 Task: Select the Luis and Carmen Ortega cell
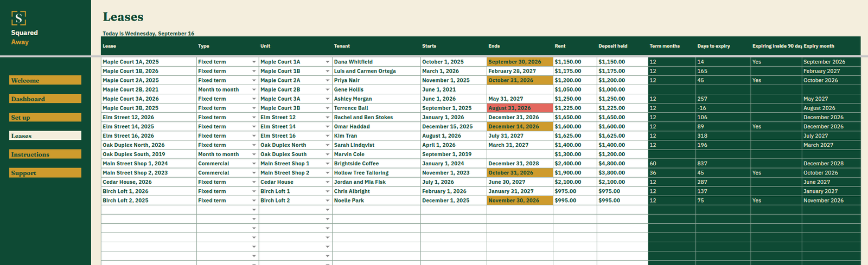[x=376, y=71]
